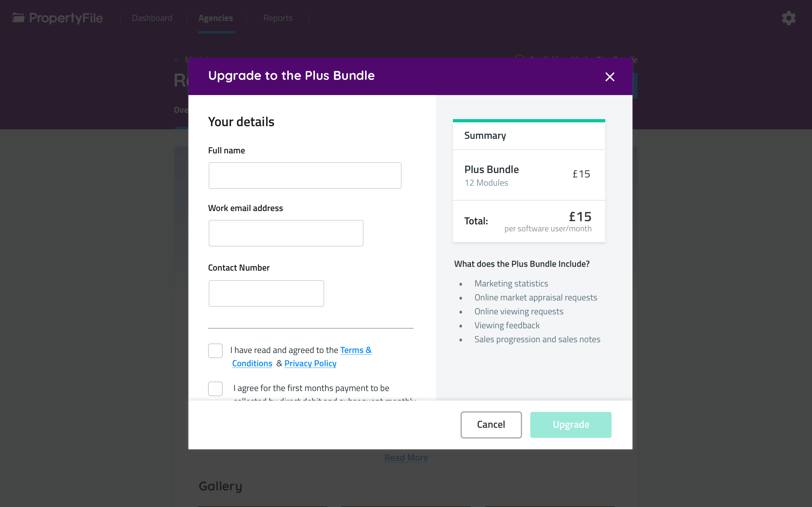Tick the Terms & Conditions agreement checkbox

point(215,351)
